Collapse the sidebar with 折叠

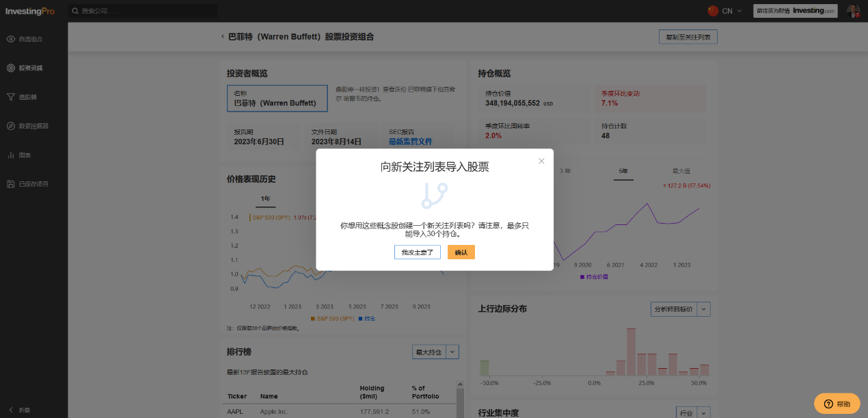[x=19, y=410]
